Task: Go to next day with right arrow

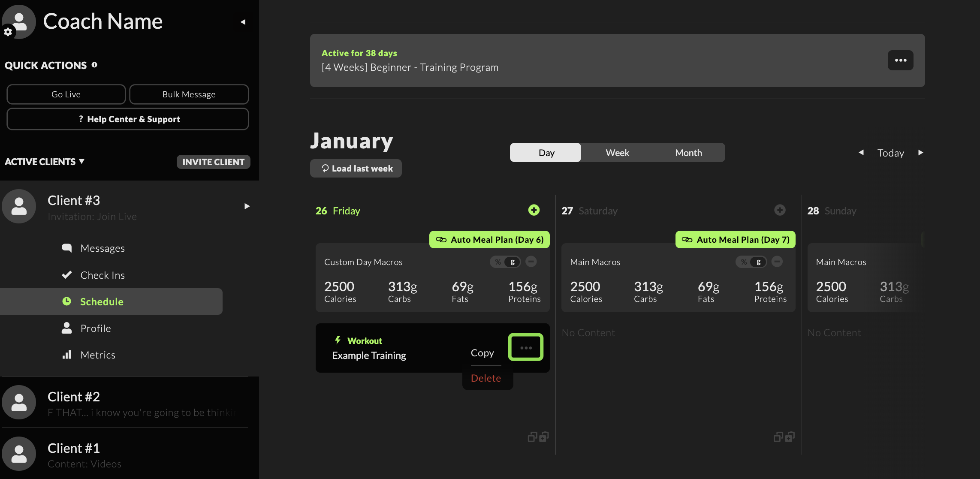Action: click(920, 153)
